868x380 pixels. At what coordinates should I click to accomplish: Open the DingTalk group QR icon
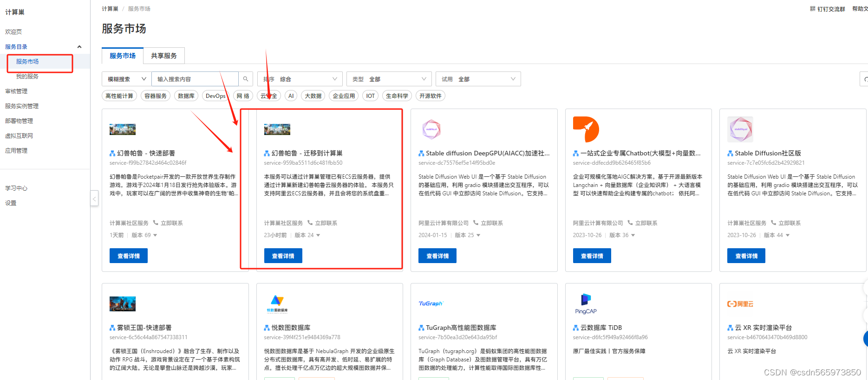[813, 9]
